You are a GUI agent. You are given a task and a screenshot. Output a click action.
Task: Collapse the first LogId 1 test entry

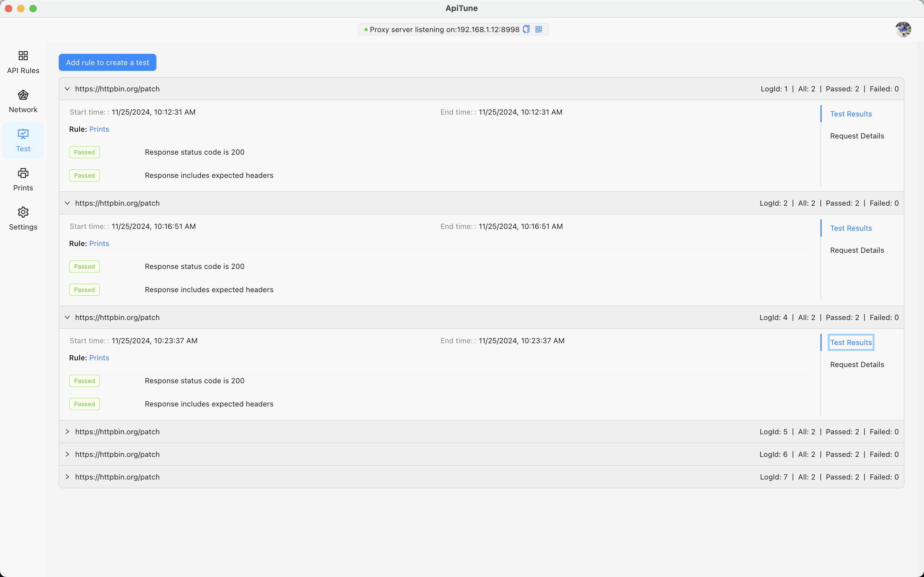pyautogui.click(x=67, y=89)
